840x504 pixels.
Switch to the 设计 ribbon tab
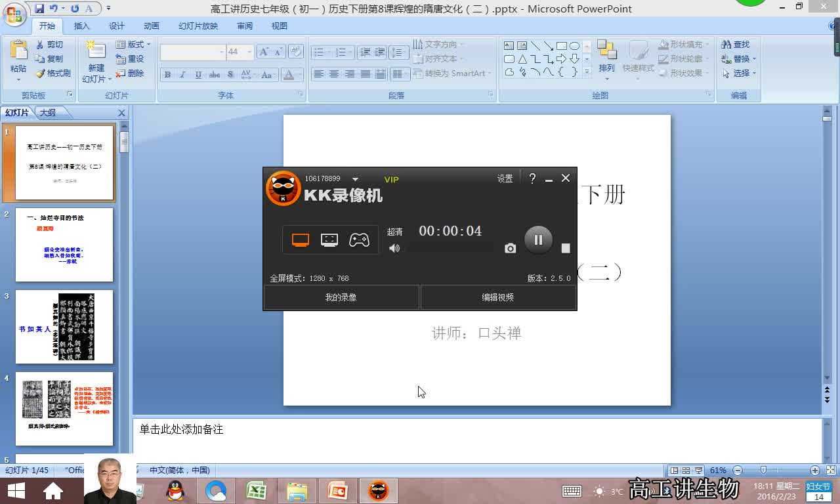tap(117, 26)
